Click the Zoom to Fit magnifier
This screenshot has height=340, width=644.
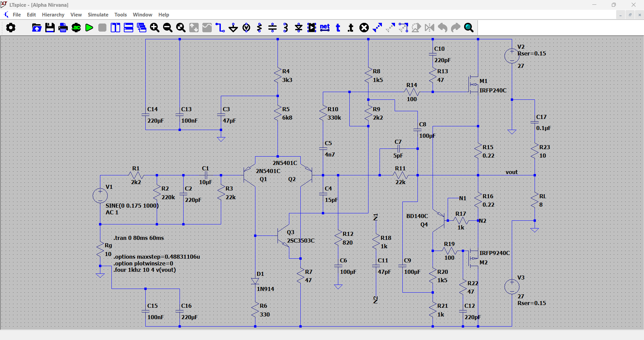[181, 28]
